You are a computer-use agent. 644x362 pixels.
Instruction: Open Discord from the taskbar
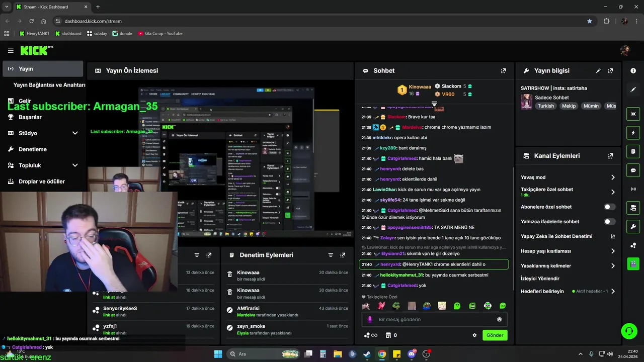pyautogui.click(x=412, y=354)
